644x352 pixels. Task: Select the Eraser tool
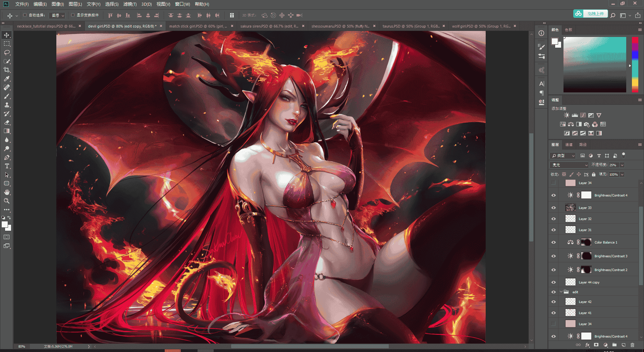(x=7, y=122)
